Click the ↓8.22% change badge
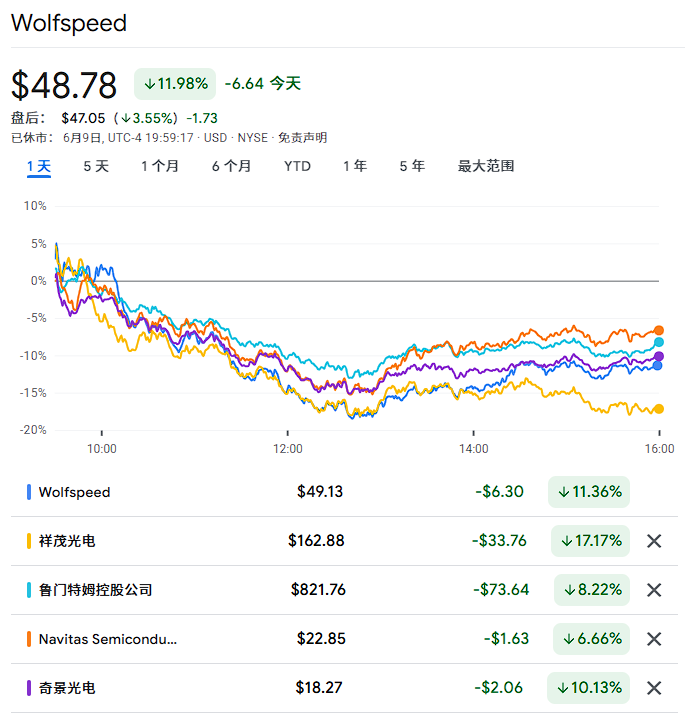Screen dimensions: 685x713 coord(592,590)
